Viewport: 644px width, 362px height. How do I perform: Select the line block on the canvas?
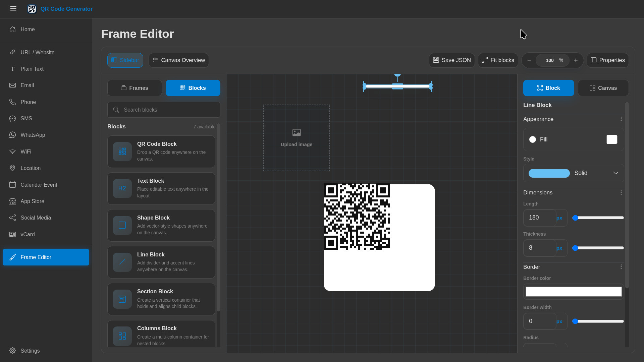pyautogui.click(x=397, y=86)
